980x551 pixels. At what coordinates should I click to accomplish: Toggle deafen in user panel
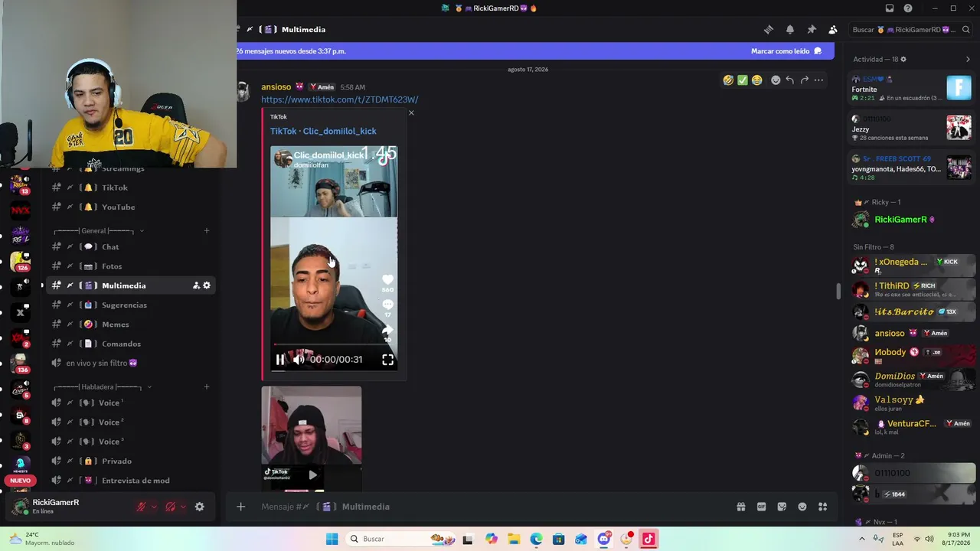click(x=171, y=507)
